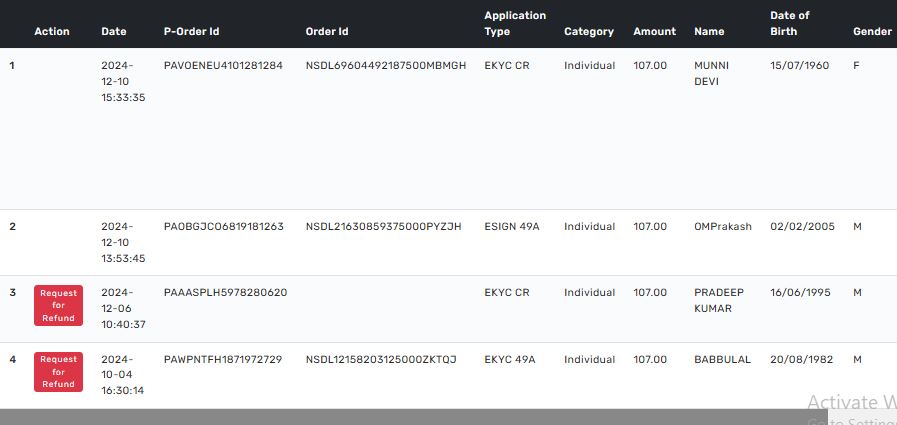Click the Name column header
897x425 pixels.
[709, 32]
